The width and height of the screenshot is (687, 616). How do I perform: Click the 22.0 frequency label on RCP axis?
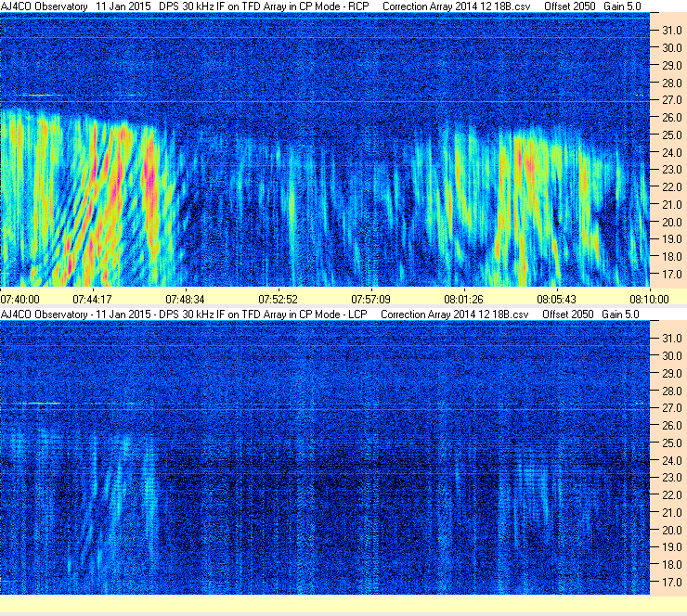click(x=671, y=187)
